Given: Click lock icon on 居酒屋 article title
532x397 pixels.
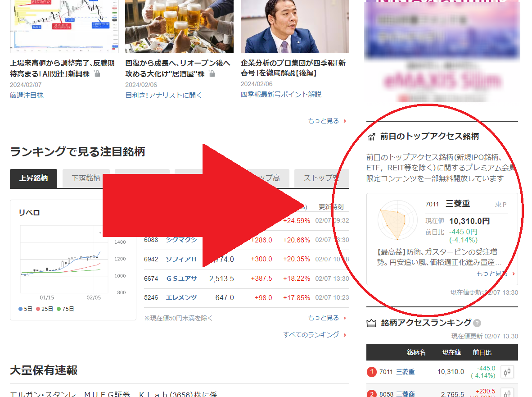Looking at the screenshot, I should [212, 73].
